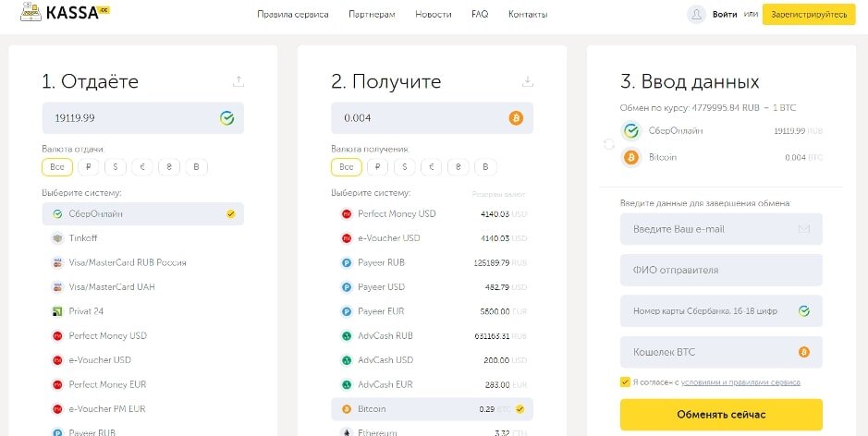Click the download icon beside Получите
The height and width of the screenshot is (436, 868).
tap(528, 82)
